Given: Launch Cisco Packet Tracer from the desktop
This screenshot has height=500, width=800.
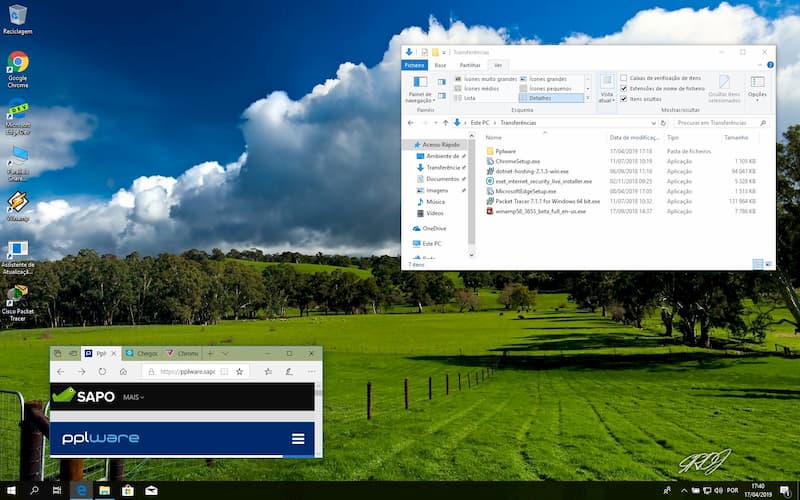Looking at the screenshot, I should click(17, 303).
